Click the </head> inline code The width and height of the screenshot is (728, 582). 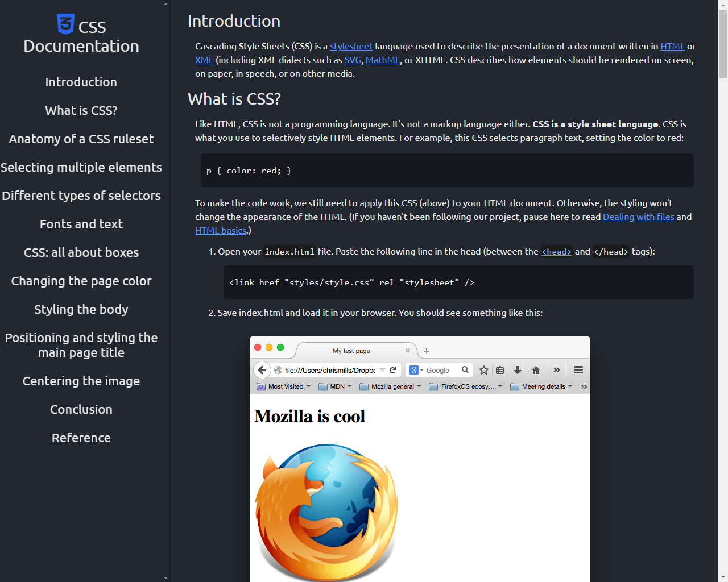[611, 252]
